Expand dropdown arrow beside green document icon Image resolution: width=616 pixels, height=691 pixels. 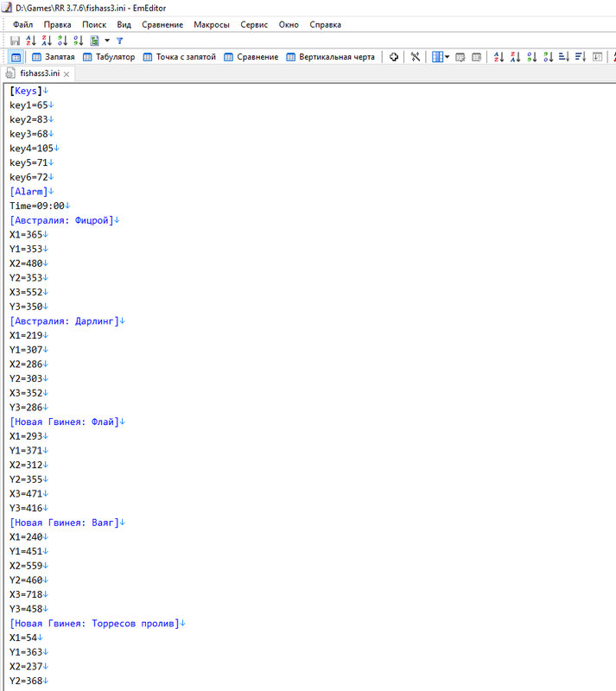pyautogui.click(x=107, y=41)
